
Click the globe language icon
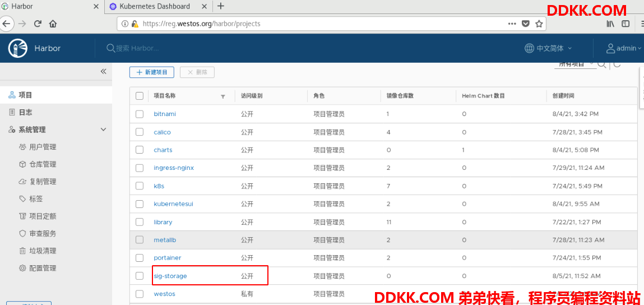click(x=530, y=48)
